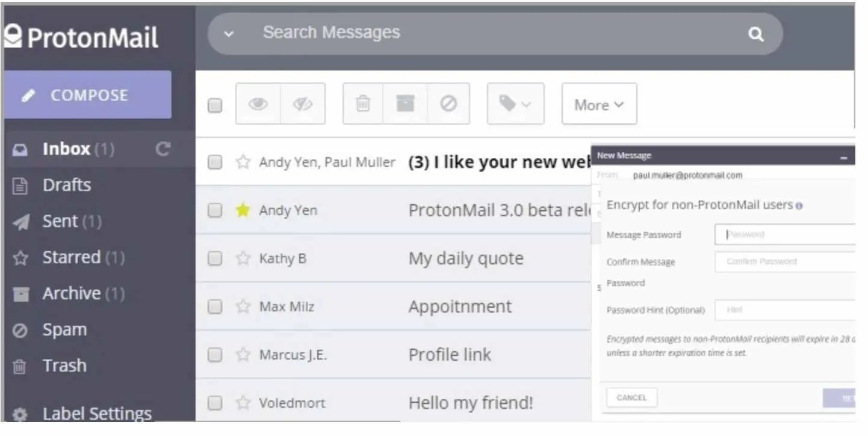
Task: Click the Message Password field
Action: 785,234
